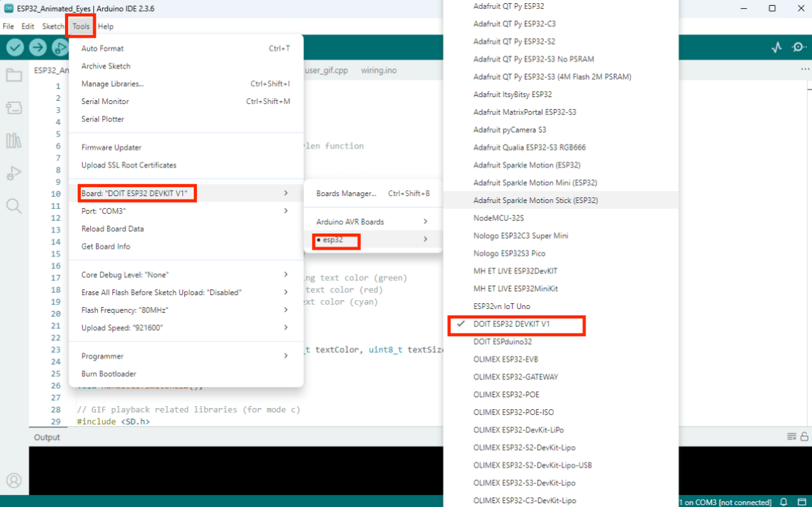The height and width of the screenshot is (507, 812).
Task: Expand the Port "COM3" submenu
Action: [x=186, y=211]
